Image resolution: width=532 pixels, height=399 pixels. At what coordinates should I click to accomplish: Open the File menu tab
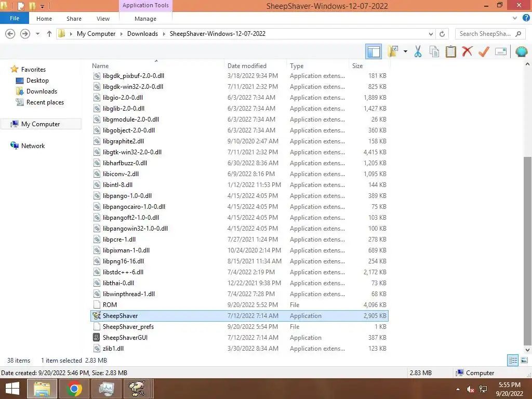point(15,18)
